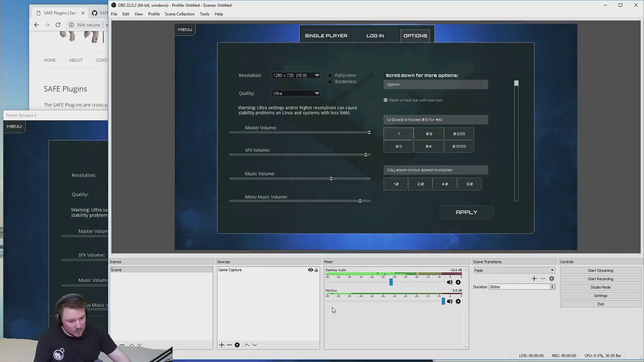
Task: Move scene down arrow in Scenes panel
Action: point(139,345)
